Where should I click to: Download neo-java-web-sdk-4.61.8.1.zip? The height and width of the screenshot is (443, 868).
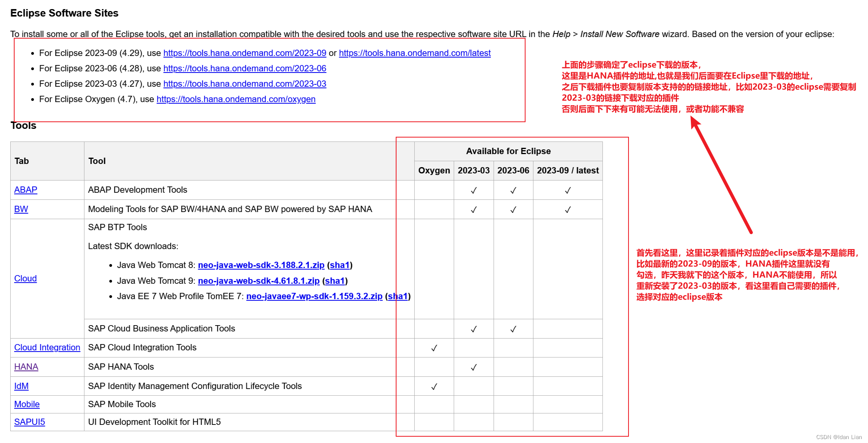click(259, 281)
